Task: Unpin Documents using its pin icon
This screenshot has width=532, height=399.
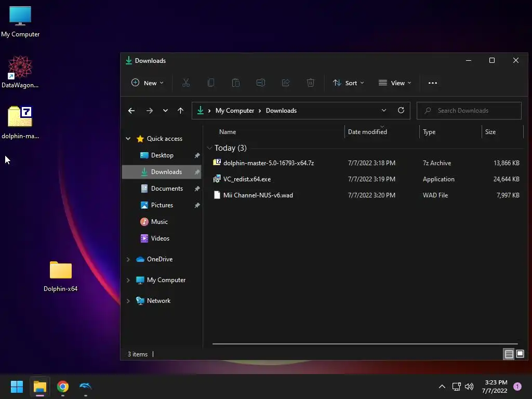Action: tap(197, 189)
